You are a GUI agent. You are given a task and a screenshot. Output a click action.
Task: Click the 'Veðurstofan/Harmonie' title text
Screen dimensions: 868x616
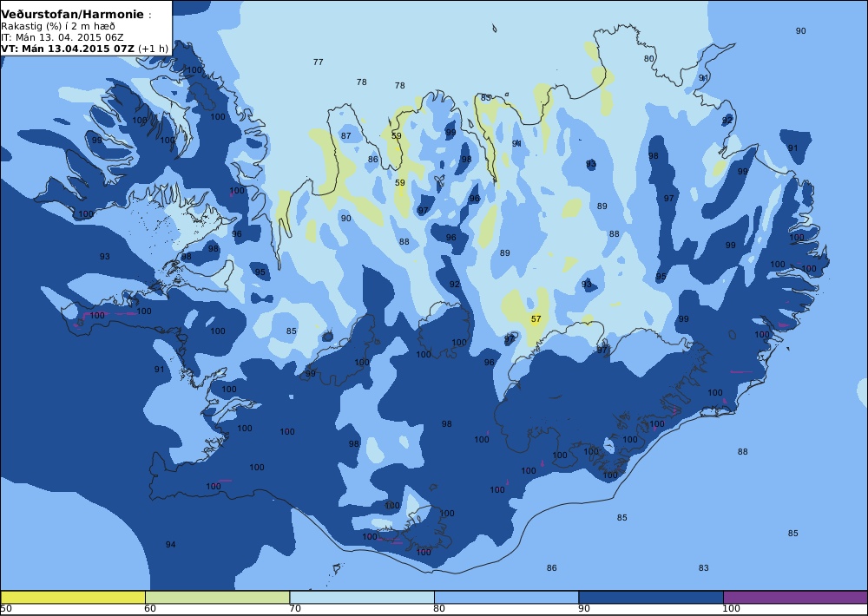pyautogui.click(x=73, y=15)
